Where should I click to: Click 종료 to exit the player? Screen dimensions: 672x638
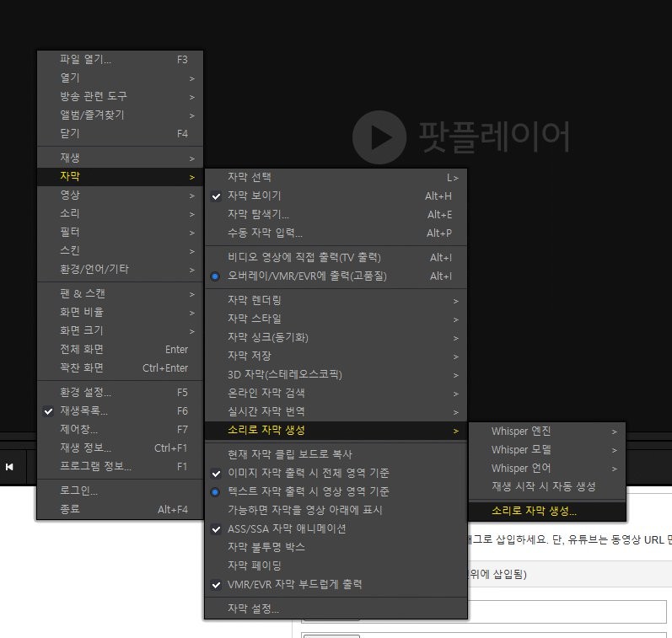click(120, 509)
